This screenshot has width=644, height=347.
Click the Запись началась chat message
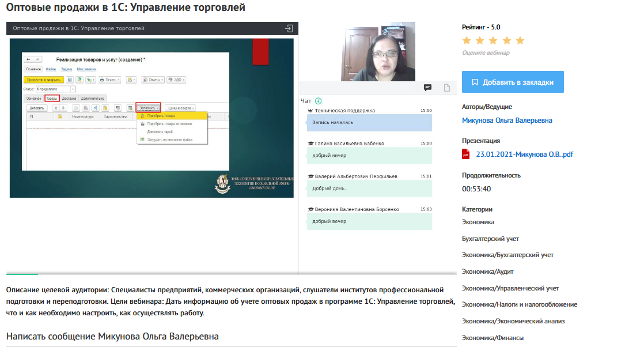coord(369,122)
